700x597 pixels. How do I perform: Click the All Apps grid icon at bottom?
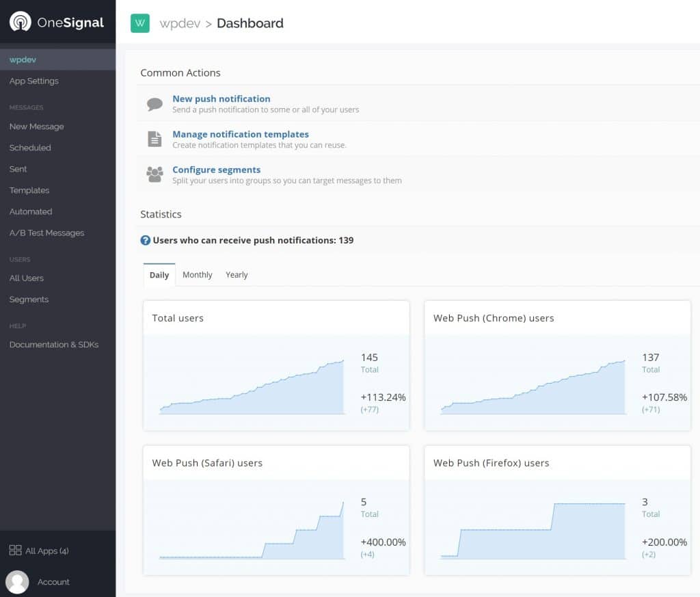coord(15,550)
